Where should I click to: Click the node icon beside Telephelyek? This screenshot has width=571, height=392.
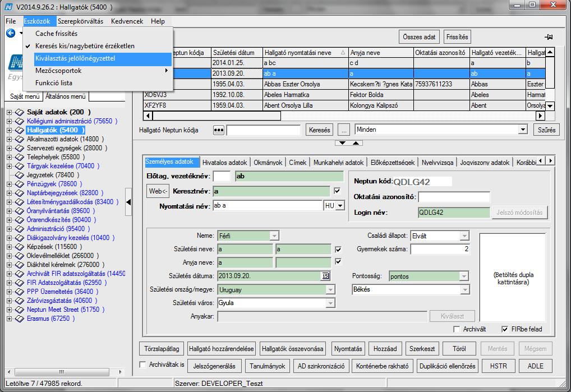click(x=20, y=157)
